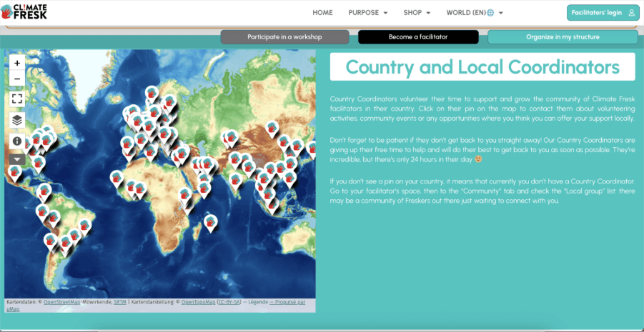Expand the SHOP menu

pyautogui.click(x=417, y=13)
